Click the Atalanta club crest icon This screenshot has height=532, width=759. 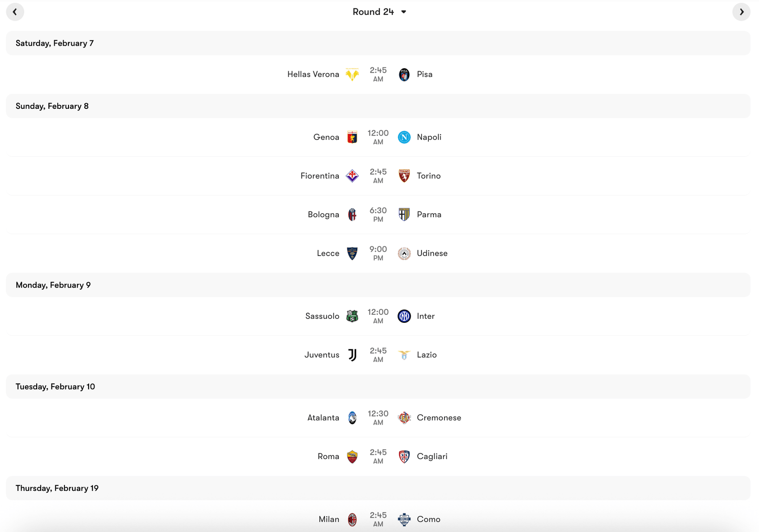352,417
